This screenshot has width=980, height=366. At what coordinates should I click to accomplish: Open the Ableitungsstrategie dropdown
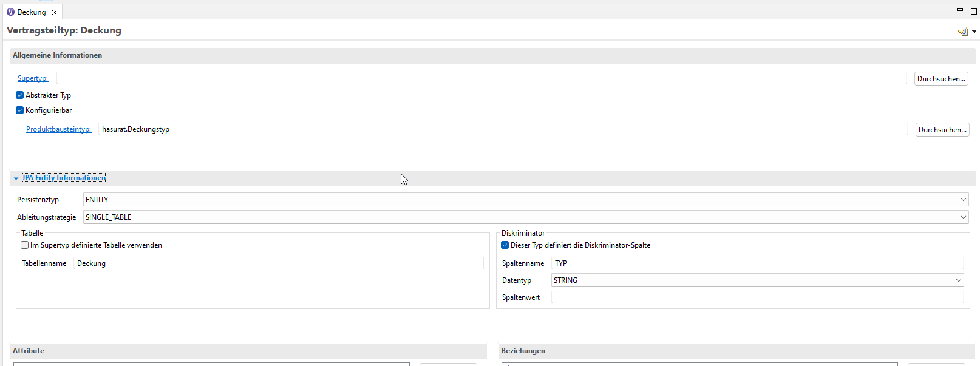[x=963, y=217]
